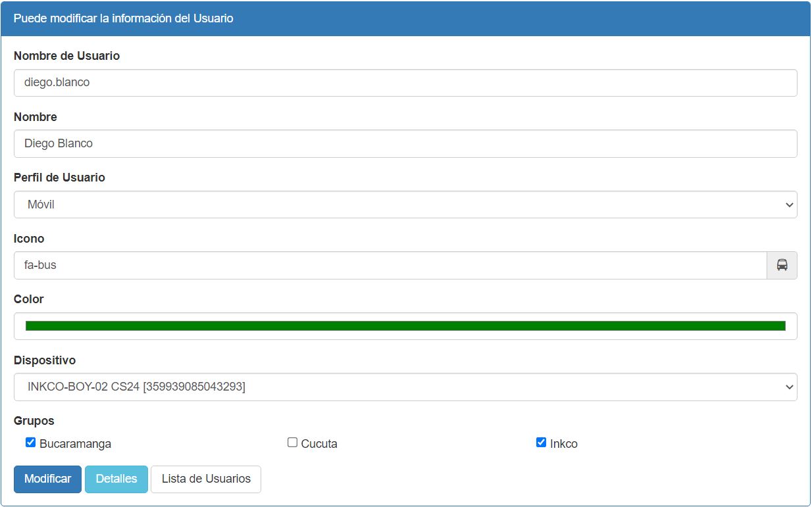Open the Perfil de Usuario dropdown

pyautogui.click(x=405, y=205)
